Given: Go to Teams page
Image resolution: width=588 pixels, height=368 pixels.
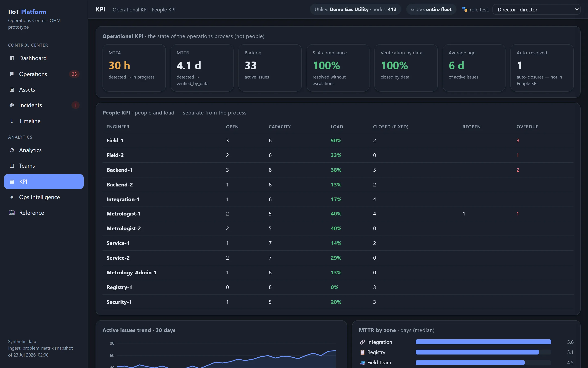Looking at the screenshot, I should point(44,166).
